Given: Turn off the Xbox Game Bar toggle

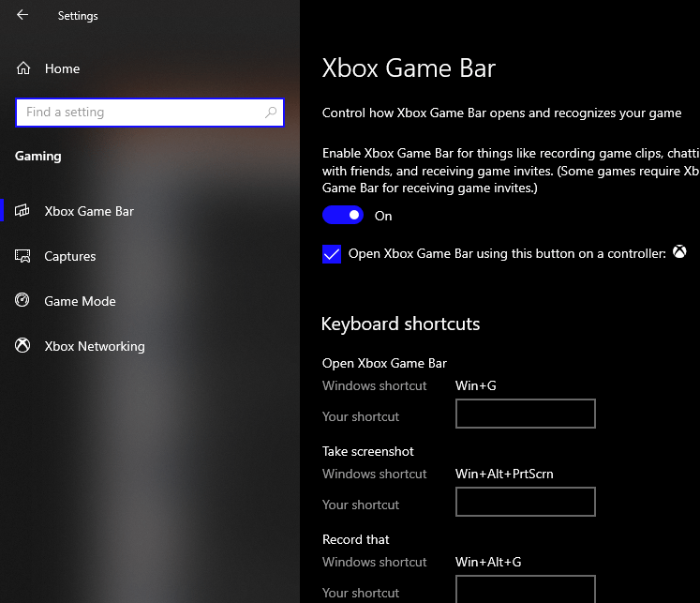Looking at the screenshot, I should [x=343, y=216].
